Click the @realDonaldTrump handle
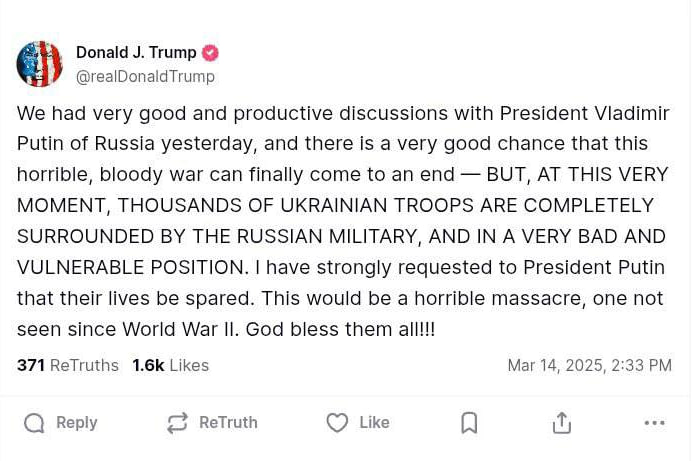The height and width of the screenshot is (461, 695). [x=145, y=76]
